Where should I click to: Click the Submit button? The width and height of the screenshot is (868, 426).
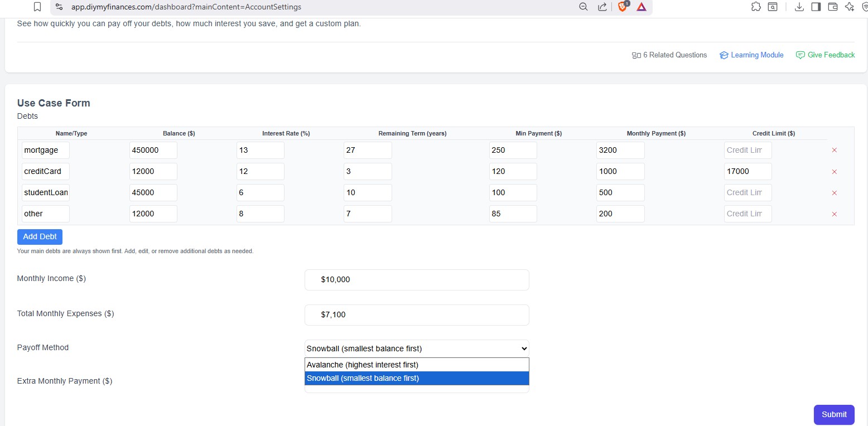833,414
